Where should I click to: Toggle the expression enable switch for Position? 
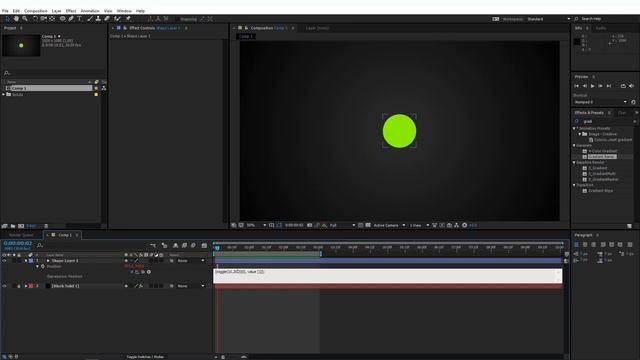pos(131,272)
